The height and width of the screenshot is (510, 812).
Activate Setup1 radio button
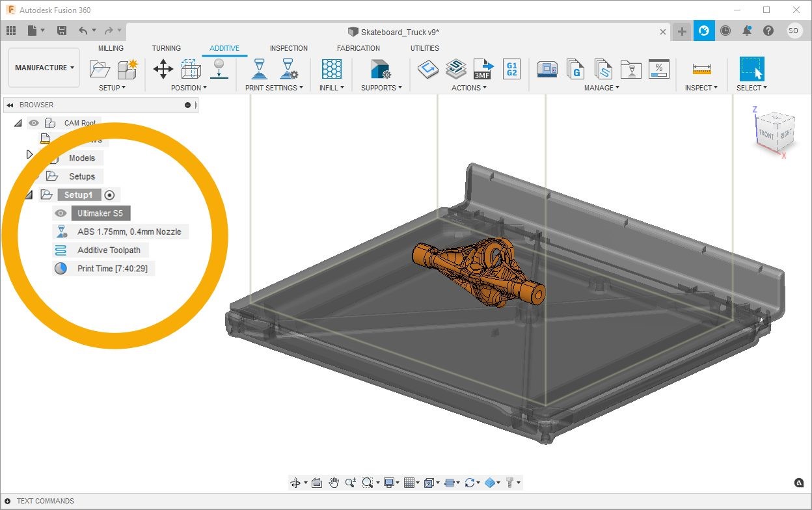tap(110, 195)
